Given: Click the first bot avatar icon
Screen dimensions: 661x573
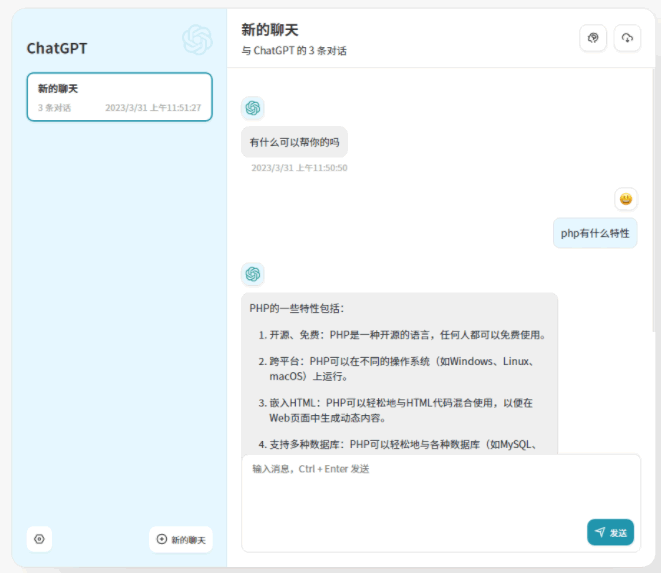Looking at the screenshot, I should [253, 107].
